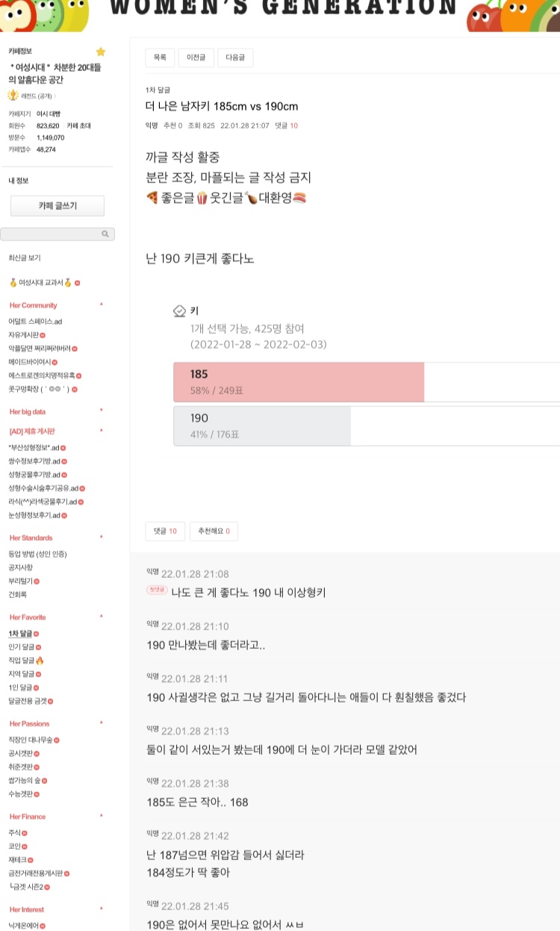Click the red new badge beside 자유게시판

pyautogui.click(x=43, y=335)
